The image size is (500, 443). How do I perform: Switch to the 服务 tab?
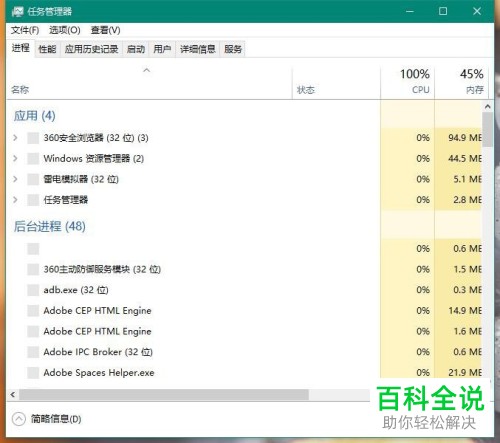233,49
